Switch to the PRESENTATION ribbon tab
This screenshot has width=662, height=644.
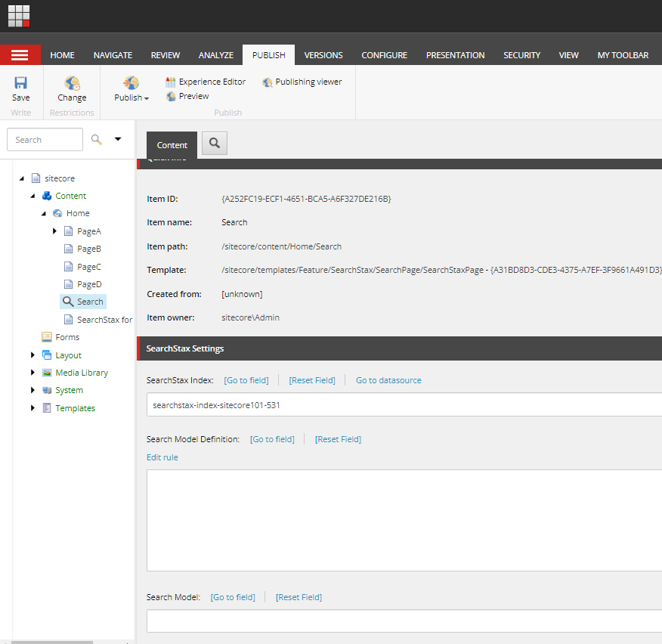coord(455,55)
